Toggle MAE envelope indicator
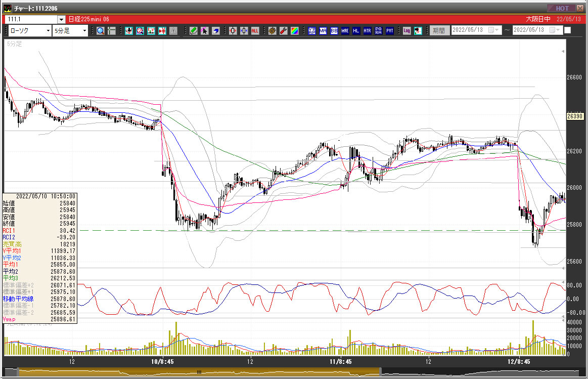Image resolution: width=588 pixels, height=379 pixels. click(345, 31)
